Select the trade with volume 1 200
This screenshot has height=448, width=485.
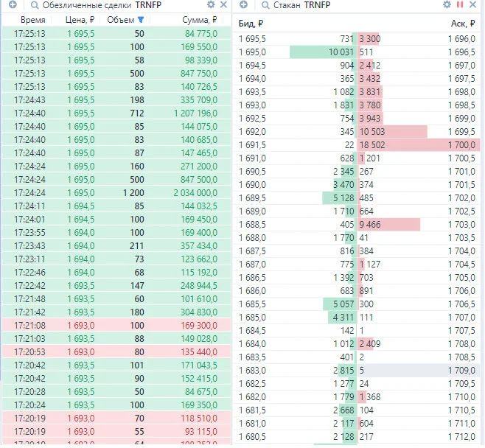tap(116, 192)
